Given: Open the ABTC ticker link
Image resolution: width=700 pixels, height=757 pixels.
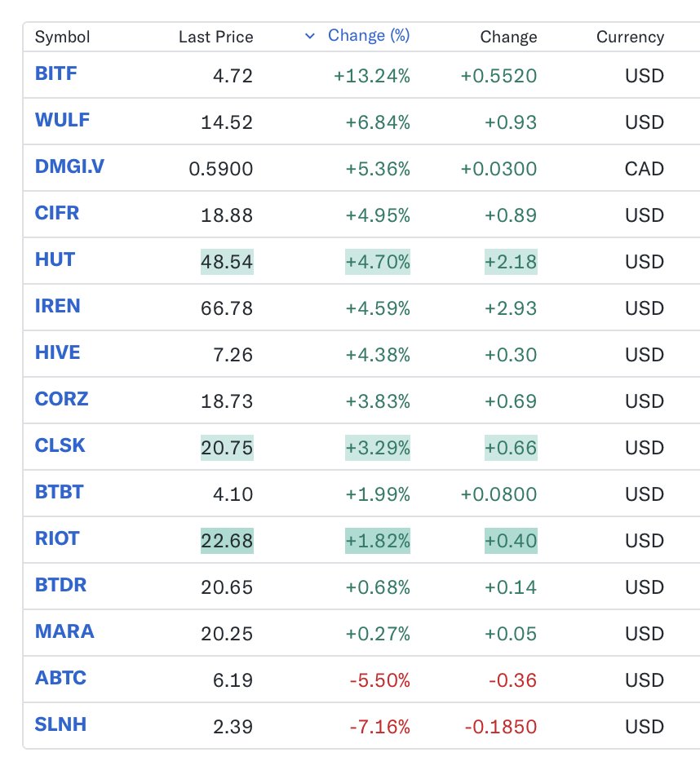Looking at the screenshot, I should (60, 679).
